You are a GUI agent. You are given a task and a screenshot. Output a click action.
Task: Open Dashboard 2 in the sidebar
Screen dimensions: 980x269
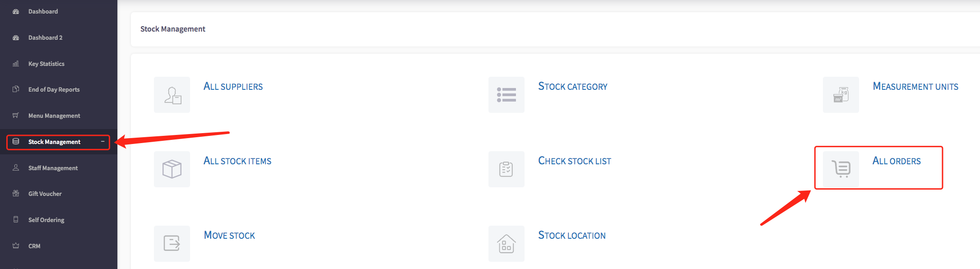pyautogui.click(x=45, y=37)
